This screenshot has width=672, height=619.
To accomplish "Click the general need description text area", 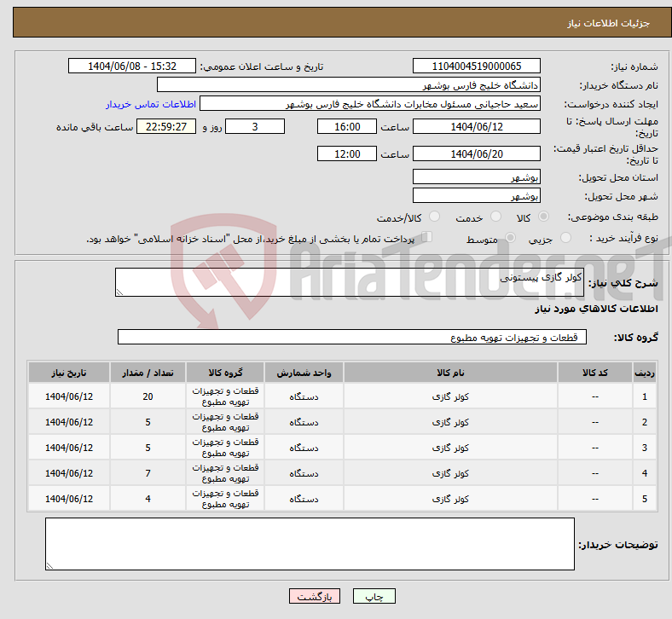I will coord(350,282).
